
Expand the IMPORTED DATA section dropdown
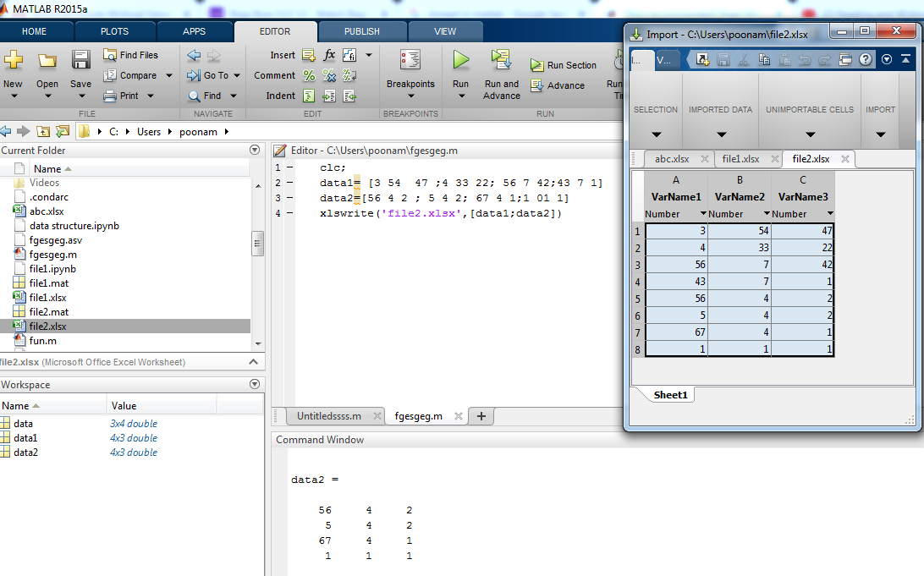pos(720,134)
